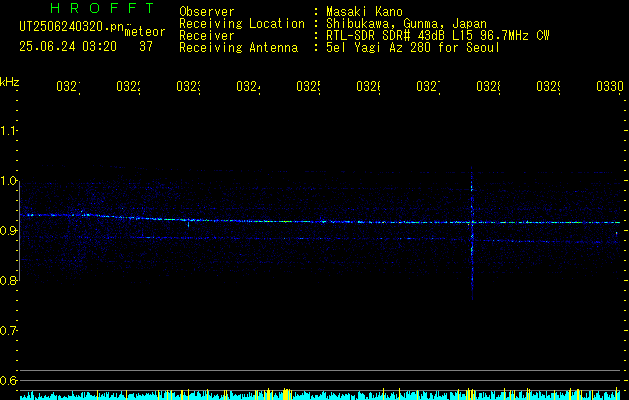Select the RTL-SDR SDR# 96.7MHz receiver text
Viewport: 629px width, 400px height.
click(438, 36)
